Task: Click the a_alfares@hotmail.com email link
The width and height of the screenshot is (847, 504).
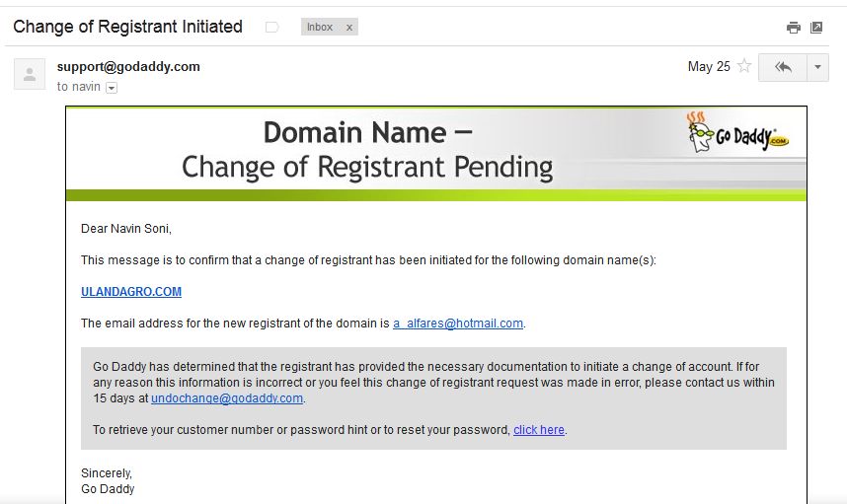Action: pyautogui.click(x=458, y=324)
